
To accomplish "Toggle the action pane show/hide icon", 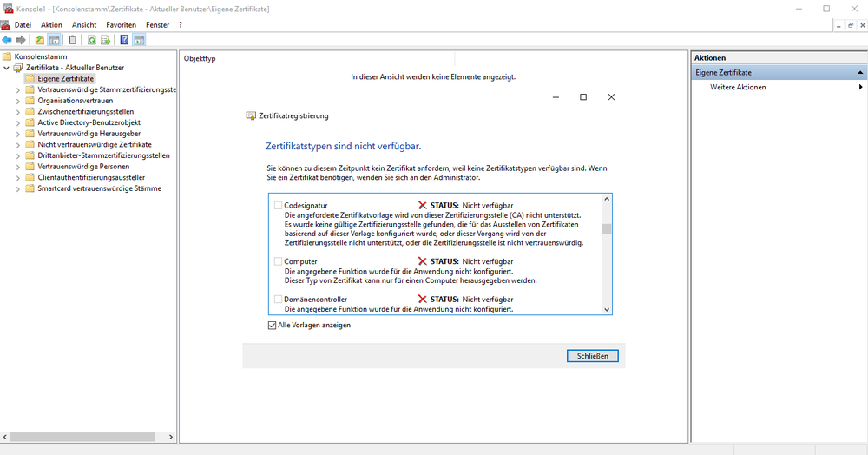I will 139,40.
